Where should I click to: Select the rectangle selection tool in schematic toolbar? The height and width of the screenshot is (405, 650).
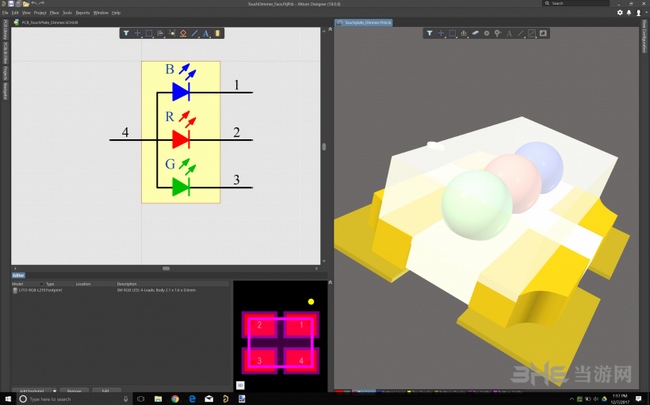(149, 33)
